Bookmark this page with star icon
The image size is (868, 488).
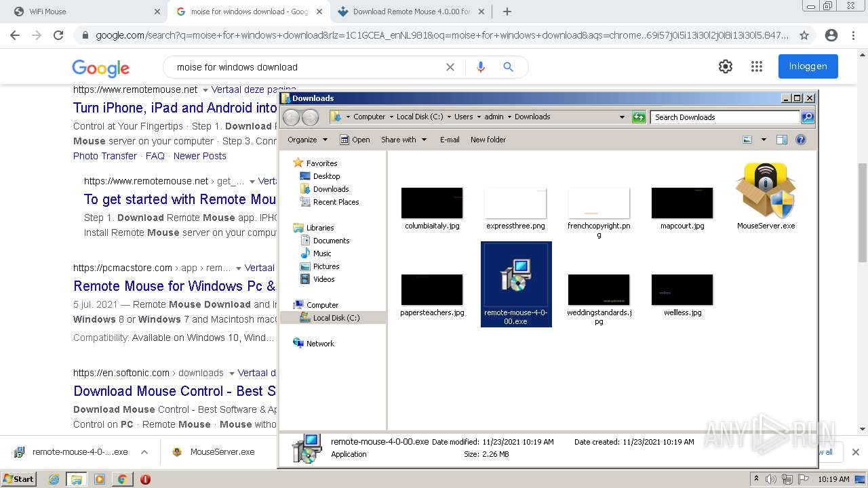pyautogui.click(x=804, y=35)
